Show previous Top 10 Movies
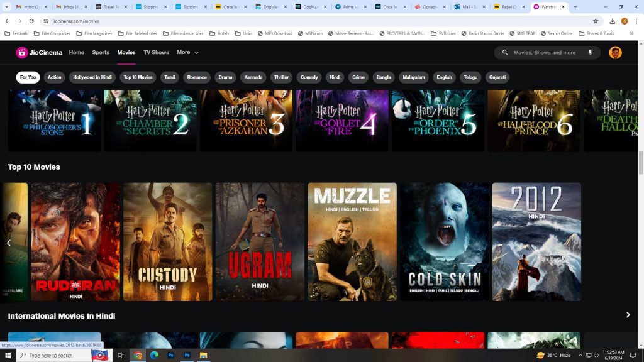The image size is (644, 362). tap(9, 243)
